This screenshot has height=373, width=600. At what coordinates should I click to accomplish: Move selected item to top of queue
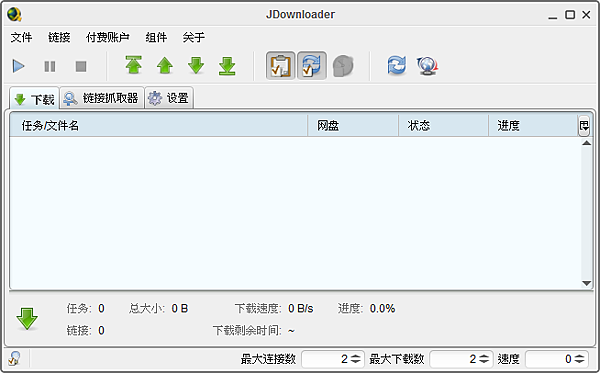[134, 65]
